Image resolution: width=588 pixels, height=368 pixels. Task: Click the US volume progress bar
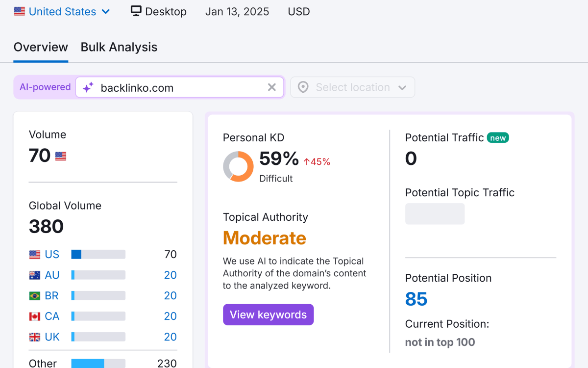[x=98, y=254]
